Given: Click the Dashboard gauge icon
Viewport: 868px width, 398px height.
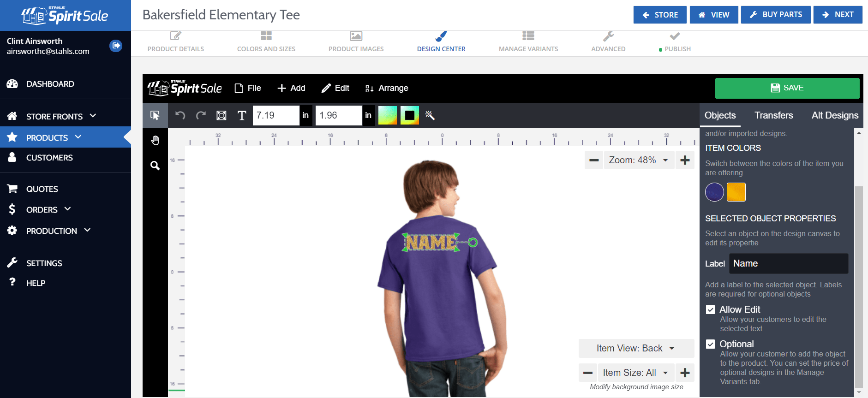Looking at the screenshot, I should (x=12, y=84).
